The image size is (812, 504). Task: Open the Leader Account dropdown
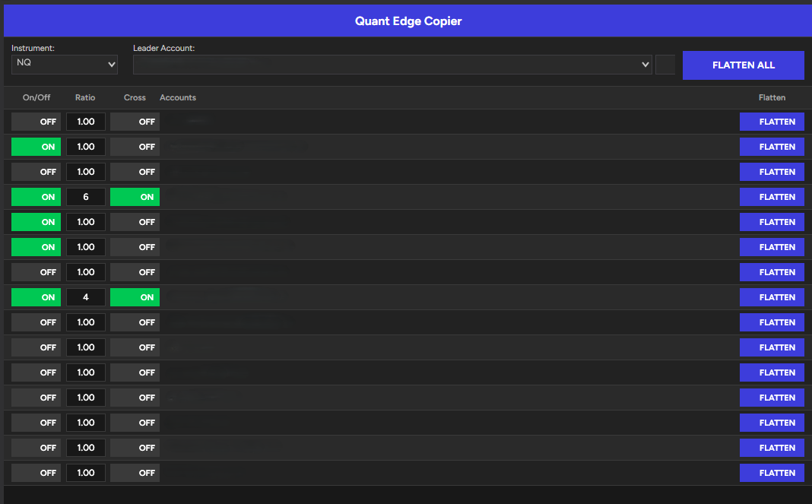(x=392, y=65)
